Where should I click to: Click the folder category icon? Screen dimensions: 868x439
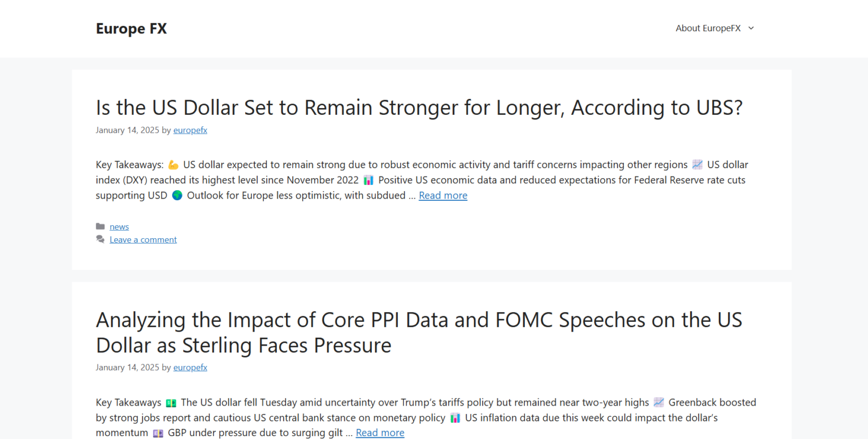(x=101, y=227)
